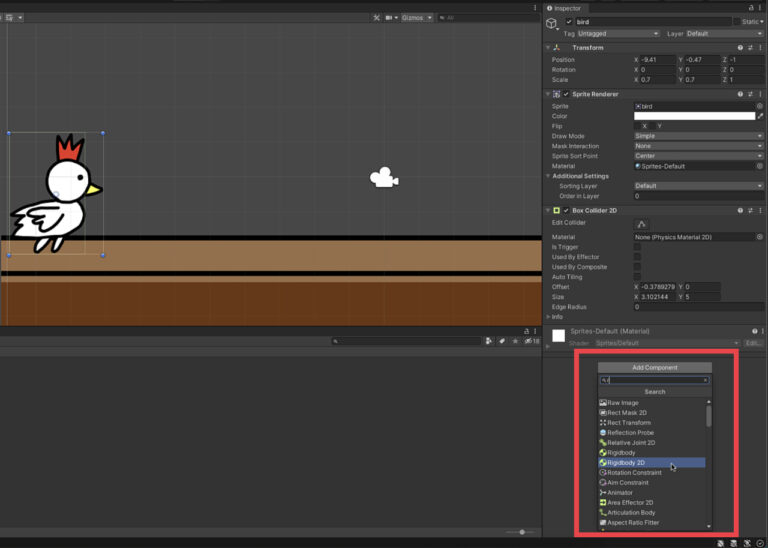
Task: Open the Gizmos dropdown in Scene view
Action: coord(417,18)
